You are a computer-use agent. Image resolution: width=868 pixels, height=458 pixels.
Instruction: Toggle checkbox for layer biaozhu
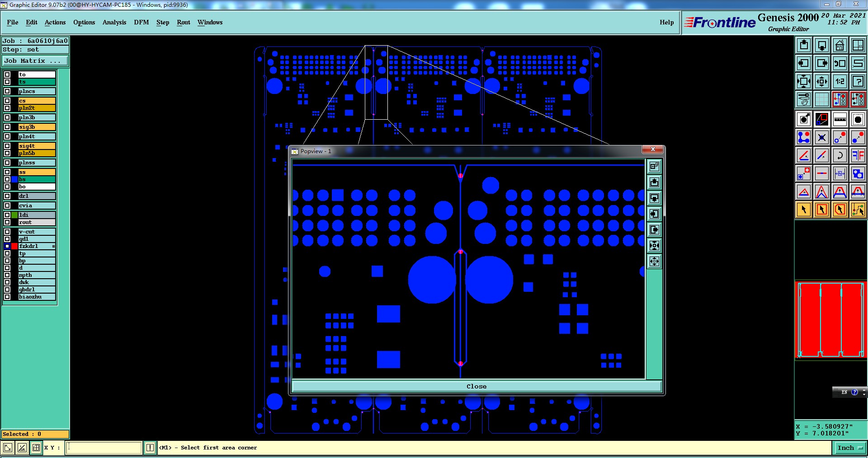click(7, 297)
